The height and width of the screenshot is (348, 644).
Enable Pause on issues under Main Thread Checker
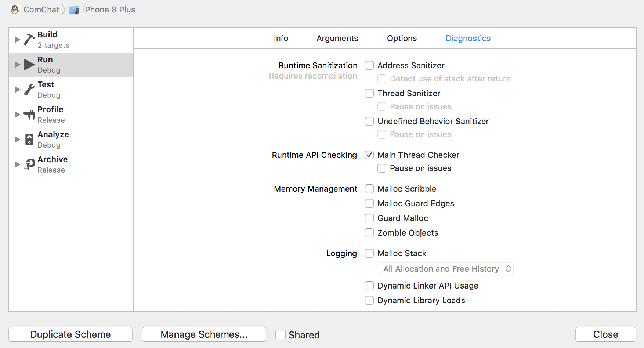[382, 168]
